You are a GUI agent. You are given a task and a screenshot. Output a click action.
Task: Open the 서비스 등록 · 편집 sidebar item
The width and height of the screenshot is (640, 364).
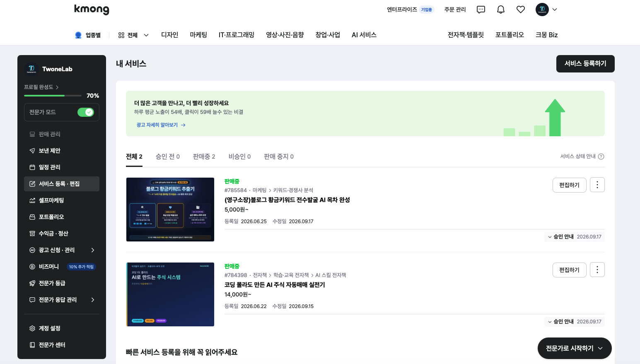point(62,184)
